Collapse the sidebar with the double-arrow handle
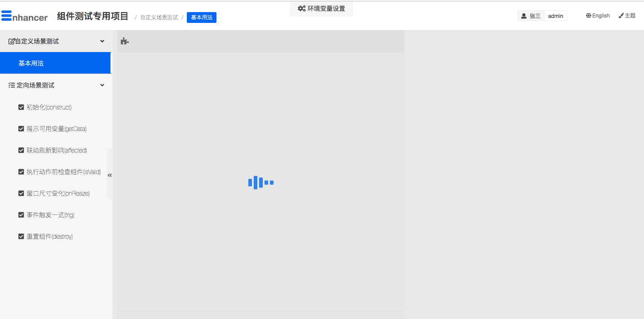Screen dimensions: 644x319 pos(110,175)
